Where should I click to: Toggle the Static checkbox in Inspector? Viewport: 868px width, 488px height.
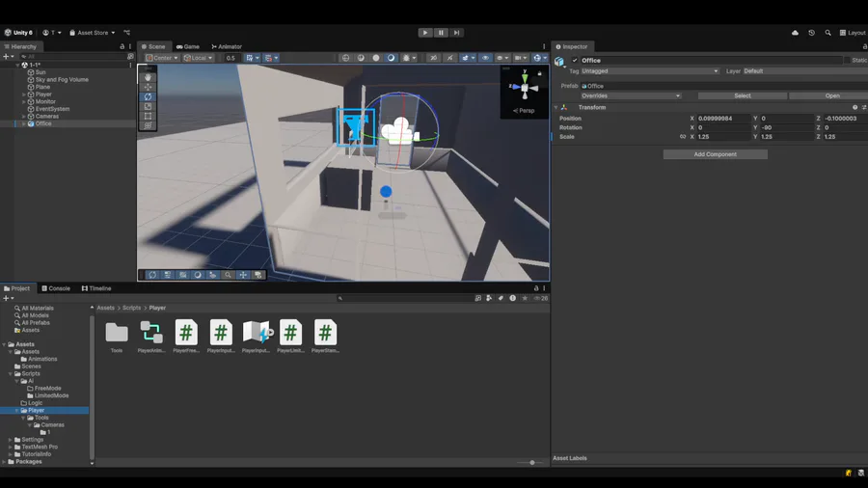point(847,61)
